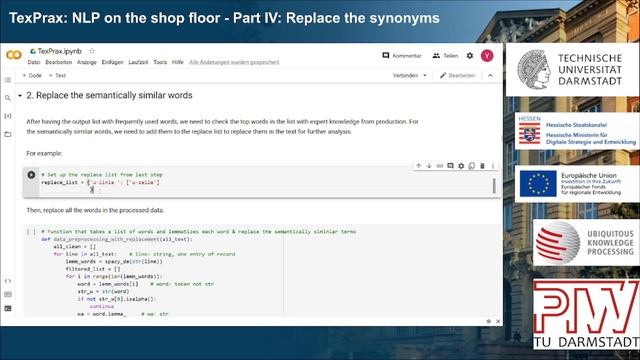The image size is (640, 360).
Task: Click the Verbinden connect button
Action: click(405, 76)
